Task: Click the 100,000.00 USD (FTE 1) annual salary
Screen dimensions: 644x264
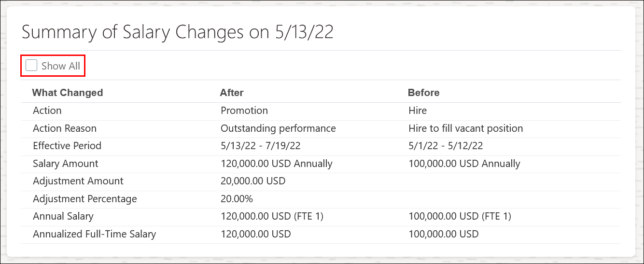Action: pos(460,216)
